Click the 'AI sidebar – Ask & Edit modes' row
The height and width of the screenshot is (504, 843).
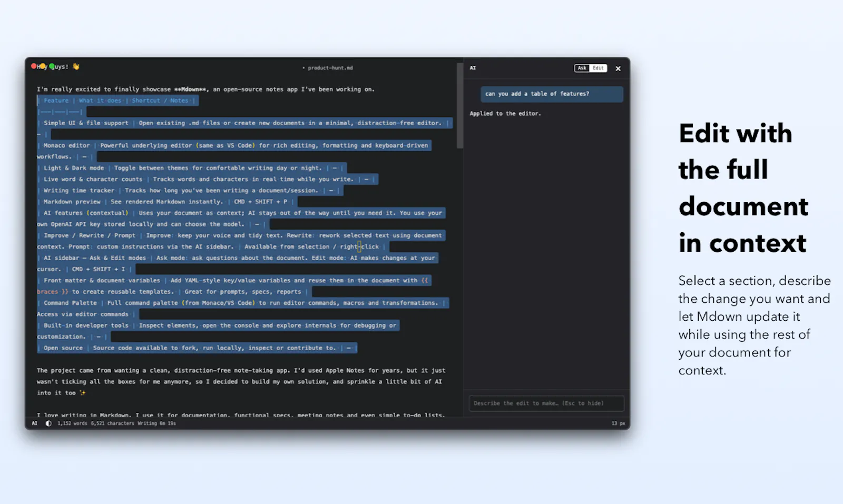coord(238,263)
